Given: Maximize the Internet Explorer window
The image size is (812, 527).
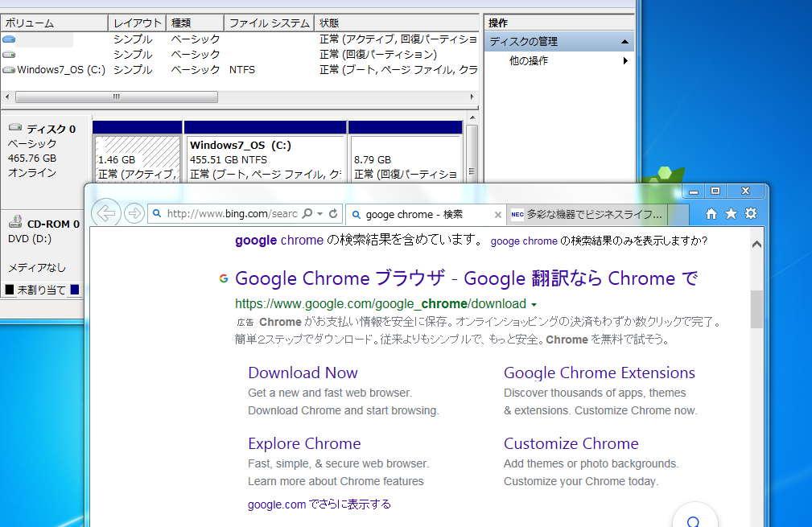Looking at the screenshot, I should point(715,191).
